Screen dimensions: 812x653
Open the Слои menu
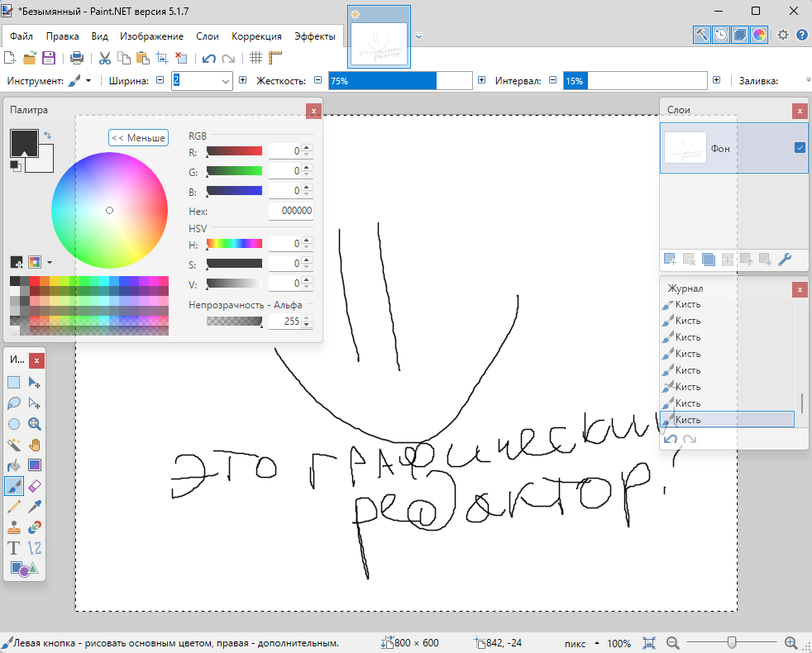208,36
